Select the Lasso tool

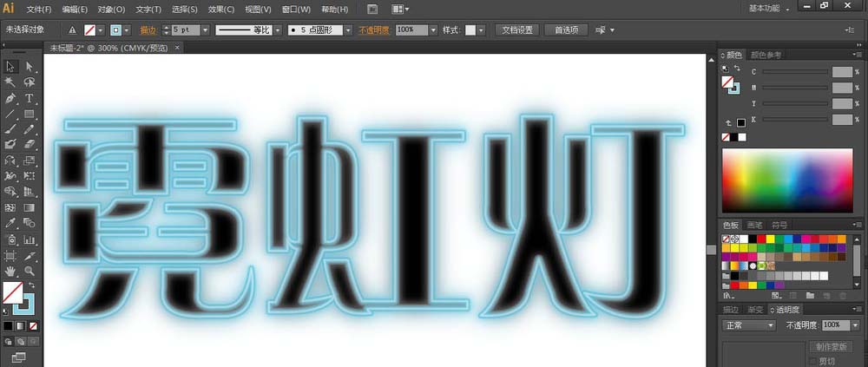30,82
